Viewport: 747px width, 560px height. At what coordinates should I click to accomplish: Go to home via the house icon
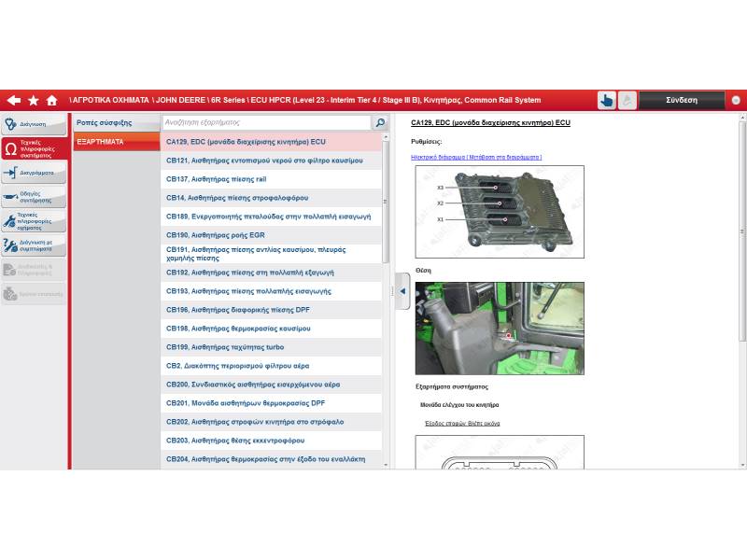[52, 100]
